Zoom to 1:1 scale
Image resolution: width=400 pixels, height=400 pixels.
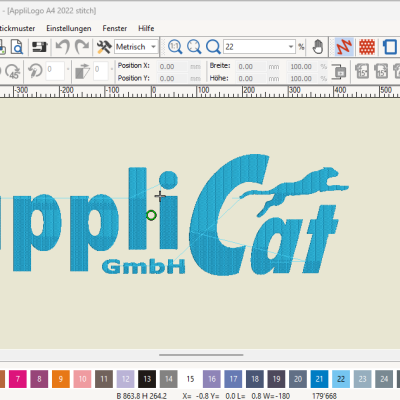[175, 47]
